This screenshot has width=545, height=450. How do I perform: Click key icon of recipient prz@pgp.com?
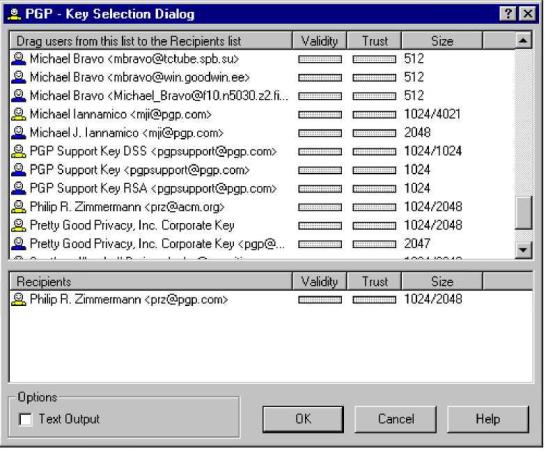tap(18, 300)
